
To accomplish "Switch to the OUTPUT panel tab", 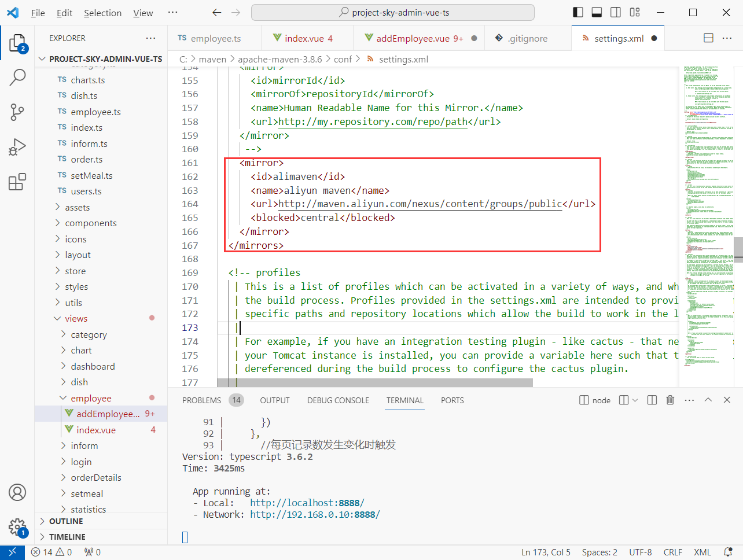I will 275,400.
